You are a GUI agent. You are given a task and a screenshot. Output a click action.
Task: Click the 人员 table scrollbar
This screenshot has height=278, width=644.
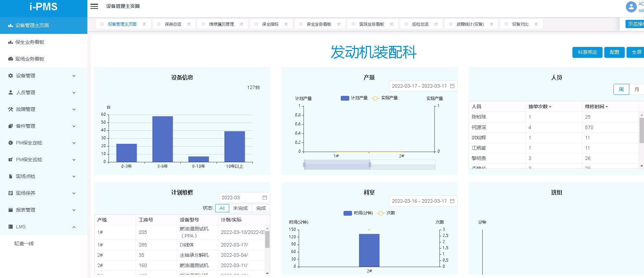pos(642,130)
